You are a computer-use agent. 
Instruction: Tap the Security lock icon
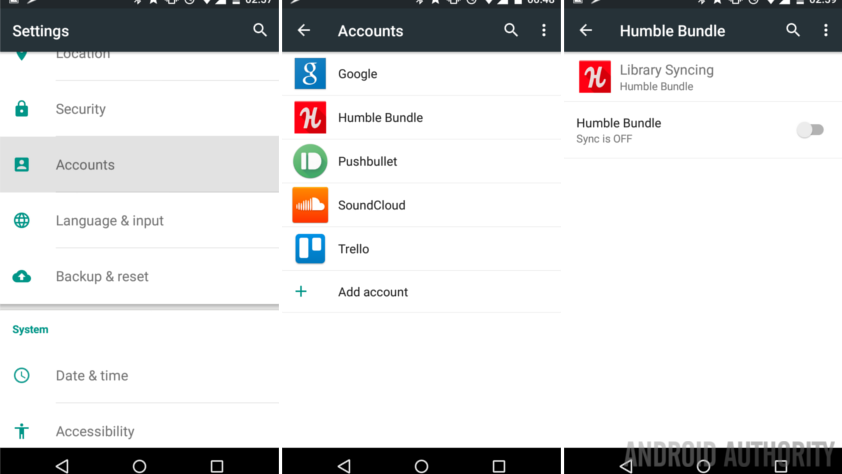click(21, 108)
